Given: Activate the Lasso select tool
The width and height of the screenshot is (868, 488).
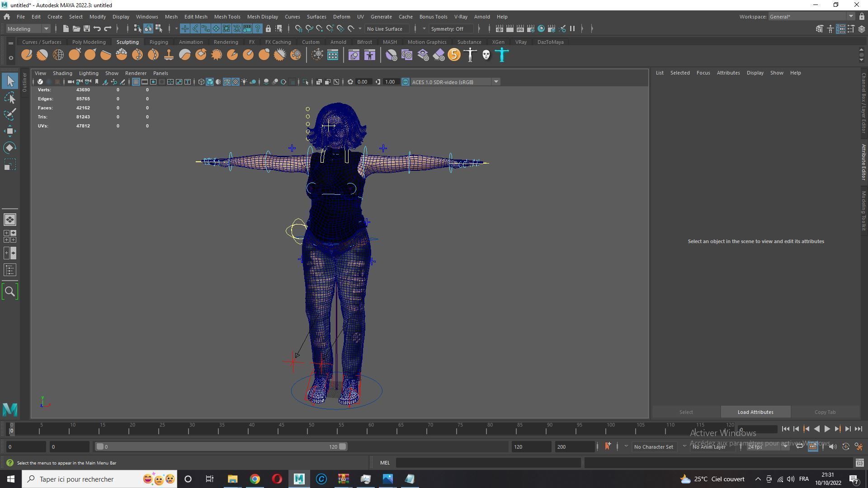Looking at the screenshot, I should (x=10, y=98).
